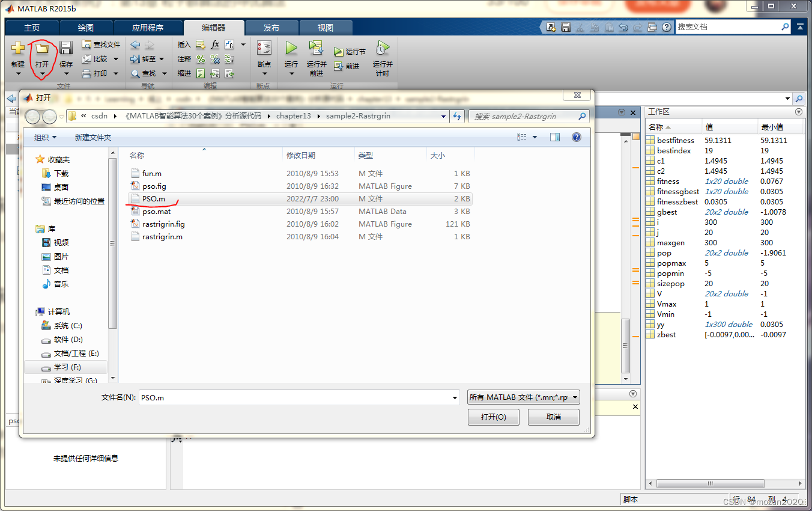
Task: Open the file name history dropdown
Action: (455, 397)
